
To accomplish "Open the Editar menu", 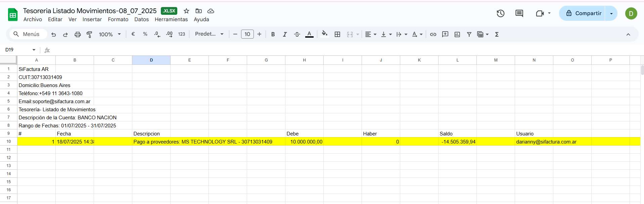I will point(55,19).
